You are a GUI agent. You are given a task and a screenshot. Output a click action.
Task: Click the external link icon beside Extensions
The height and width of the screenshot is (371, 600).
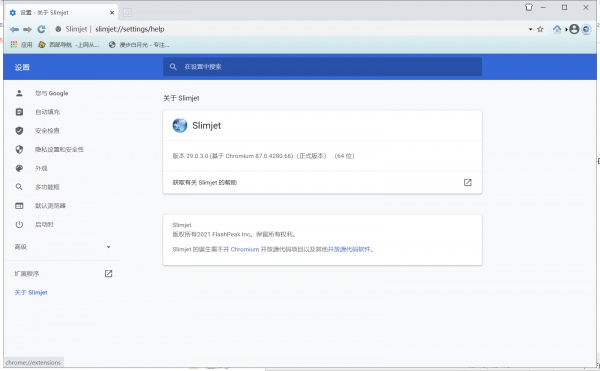point(109,273)
